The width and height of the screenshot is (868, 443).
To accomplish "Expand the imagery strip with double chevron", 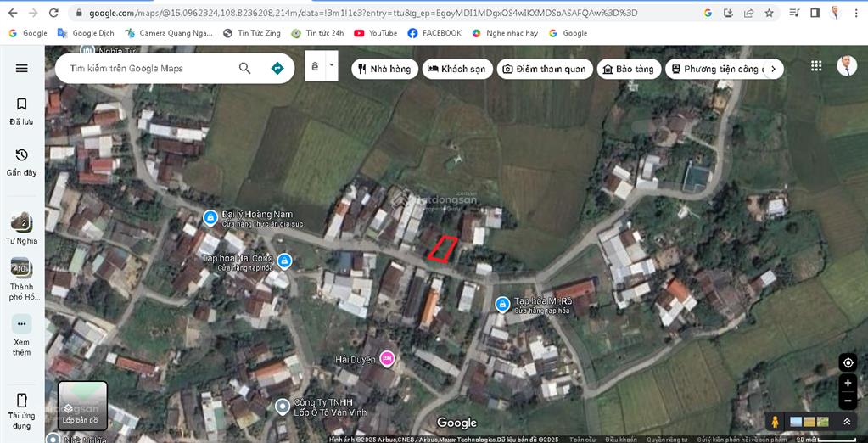I will [846, 422].
